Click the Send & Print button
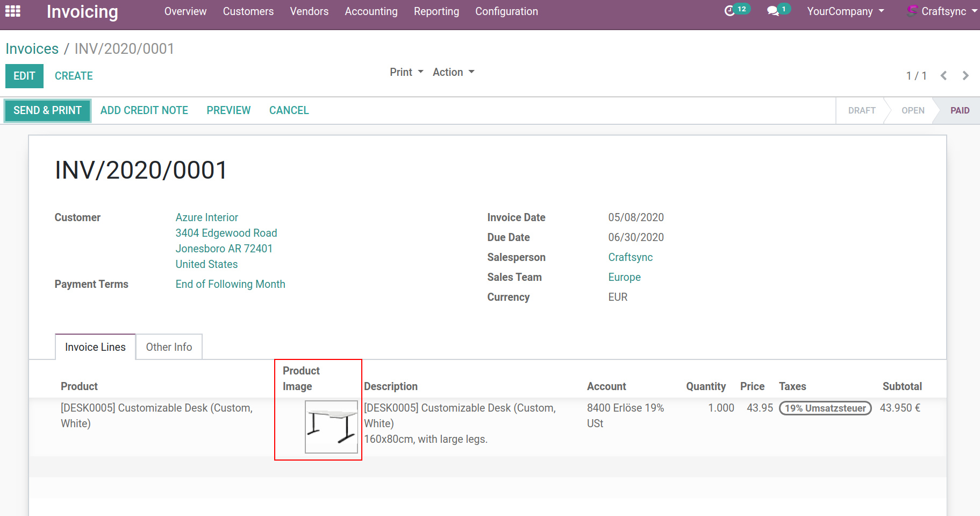The image size is (980, 516). coord(47,110)
